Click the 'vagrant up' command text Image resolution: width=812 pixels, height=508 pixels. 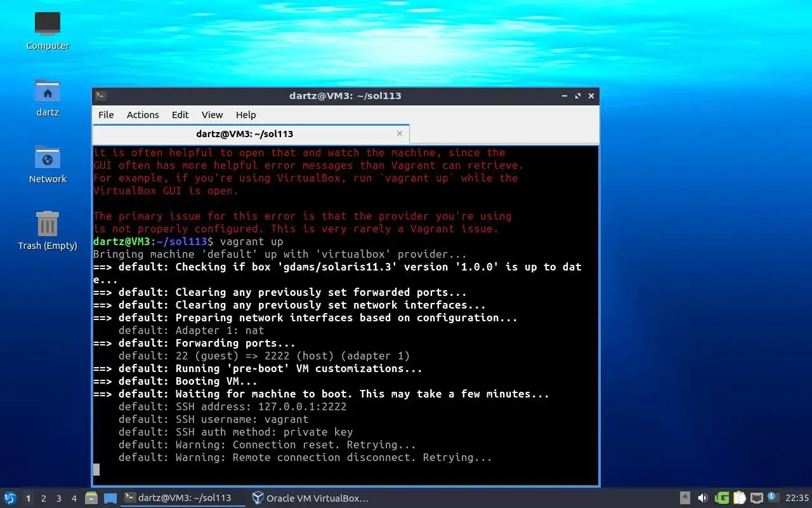click(251, 241)
